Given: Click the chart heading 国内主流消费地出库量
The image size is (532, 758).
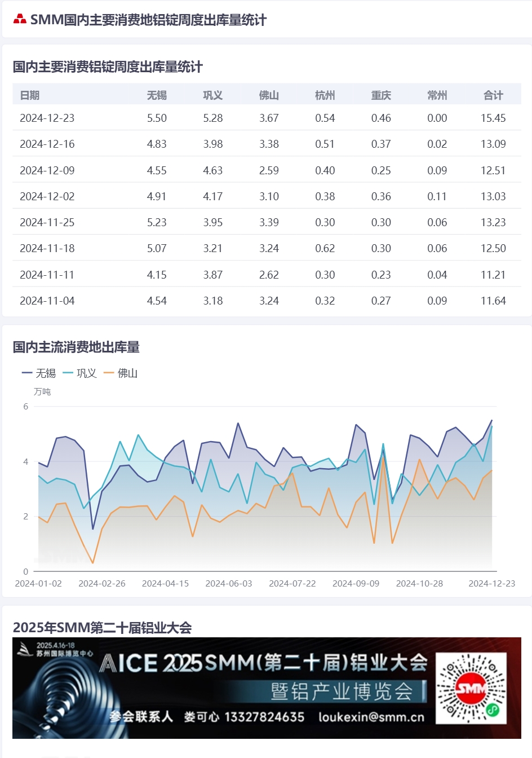Looking at the screenshot, I should (x=76, y=347).
